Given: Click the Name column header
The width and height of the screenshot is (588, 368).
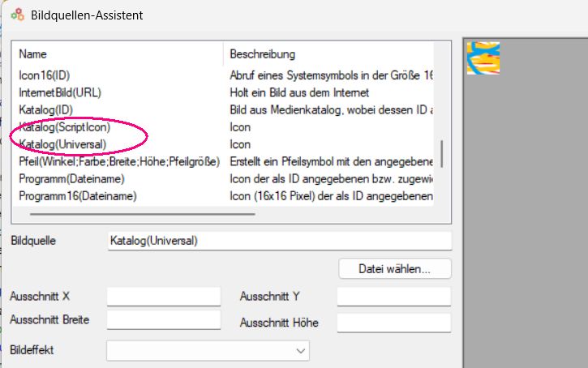Looking at the screenshot, I should (34, 54).
